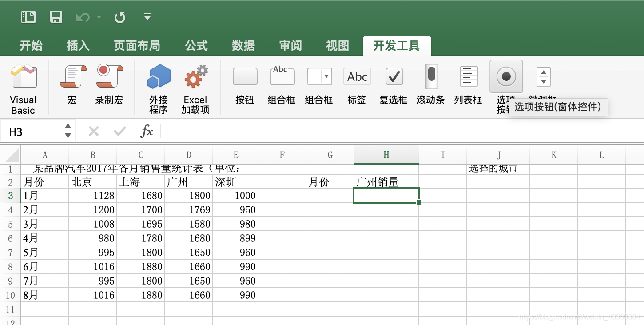Open the workbook file icon in title bar
This screenshot has height=325, width=644.
[x=28, y=17]
